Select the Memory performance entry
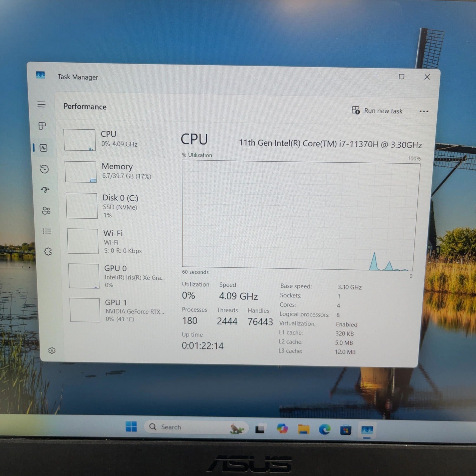The width and height of the screenshot is (476, 476). click(116, 171)
